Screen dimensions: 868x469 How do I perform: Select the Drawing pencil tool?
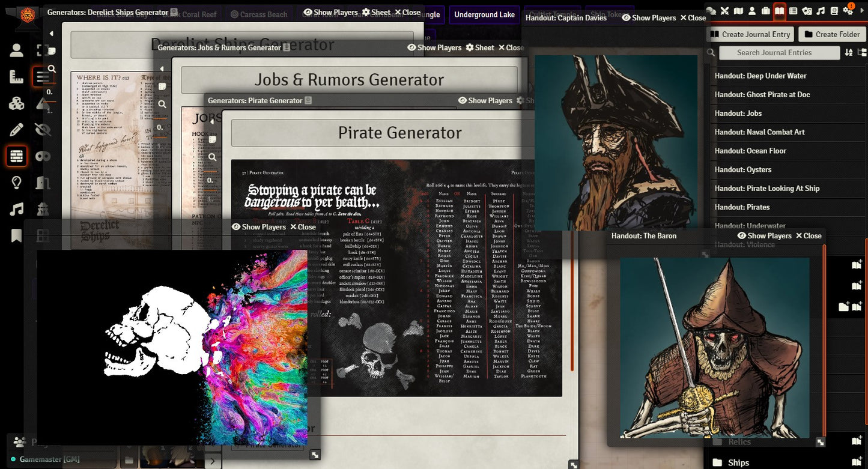click(x=16, y=129)
